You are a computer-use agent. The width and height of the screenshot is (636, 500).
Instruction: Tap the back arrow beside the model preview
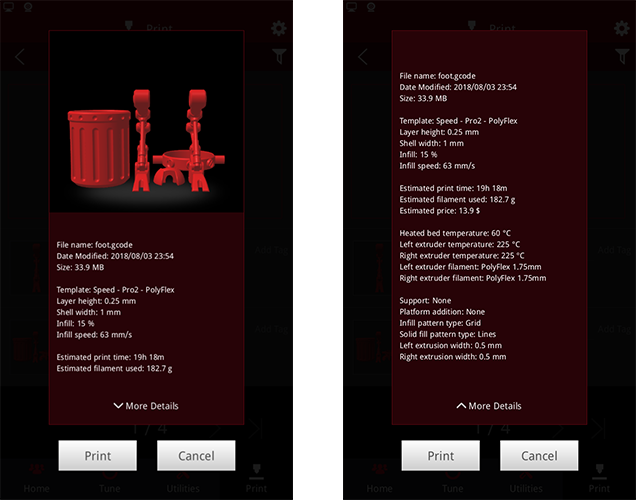point(21,57)
